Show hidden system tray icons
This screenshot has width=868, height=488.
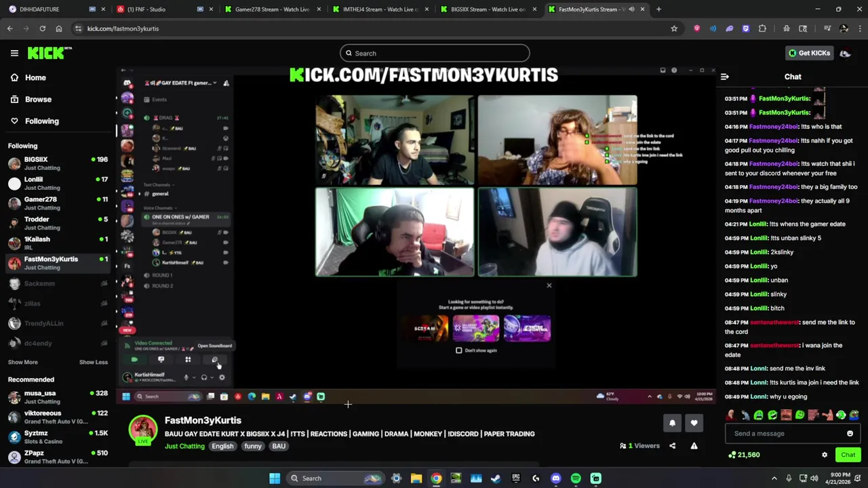(774, 479)
